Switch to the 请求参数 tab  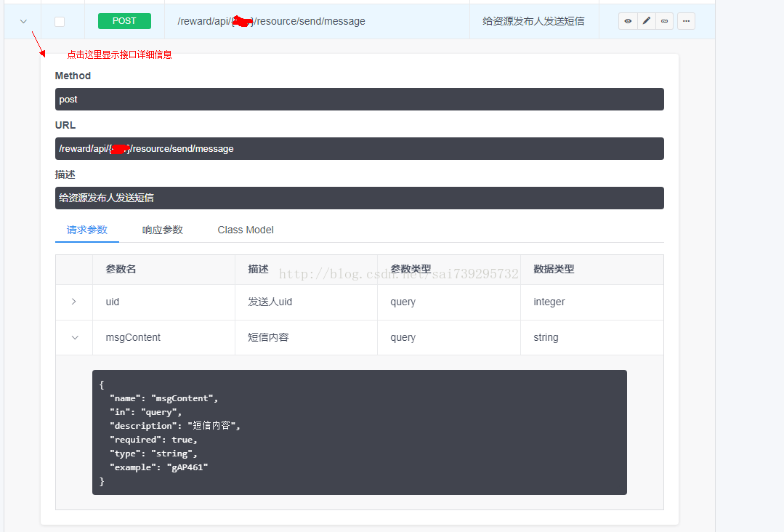87,230
